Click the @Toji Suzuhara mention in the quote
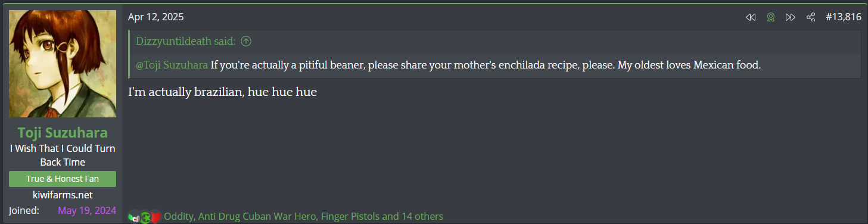Screen dimensions: 868x224 click(x=172, y=65)
